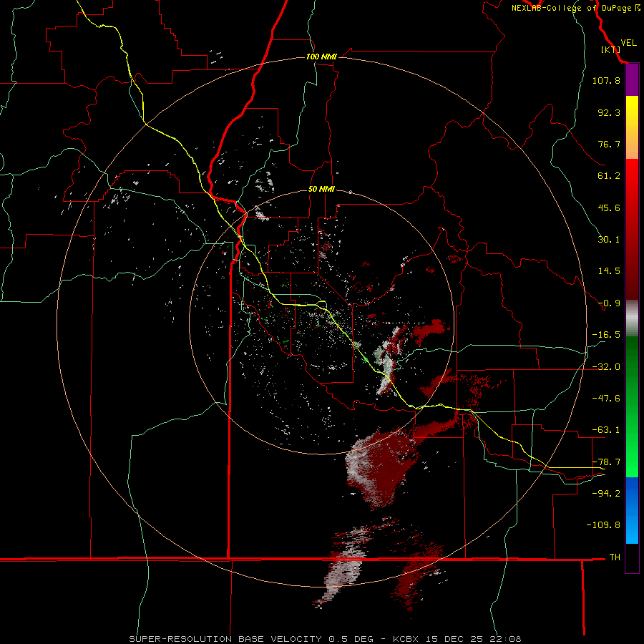Click the -32.0 legend value
Image resolution: width=644 pixels, height=644 pixels.
(x=606, y=367)
